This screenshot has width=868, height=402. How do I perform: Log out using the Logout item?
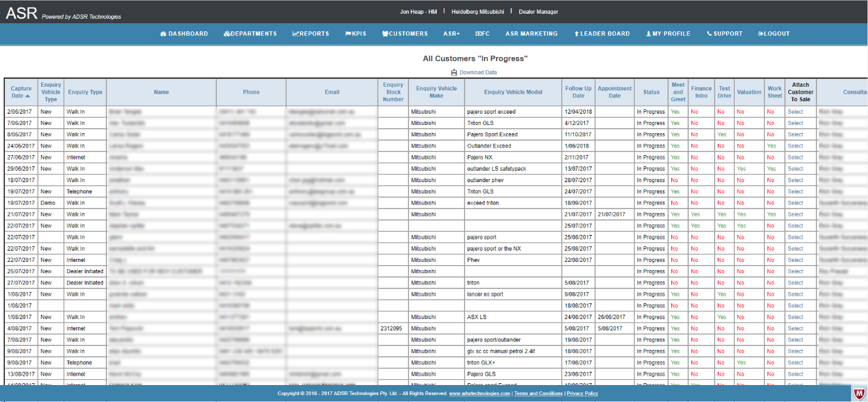pyautogui.click(x=774, y=34)
